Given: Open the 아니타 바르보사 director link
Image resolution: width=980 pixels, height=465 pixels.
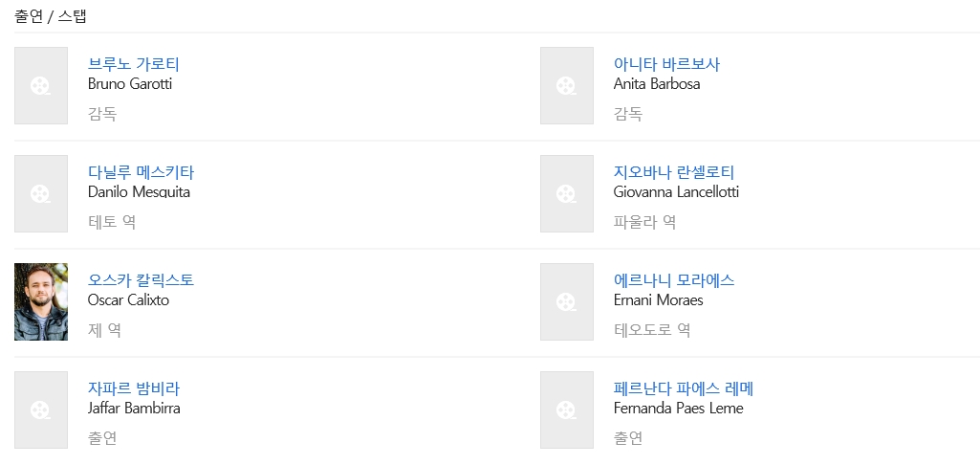Looking at the screenshot, I should (666, 64).
